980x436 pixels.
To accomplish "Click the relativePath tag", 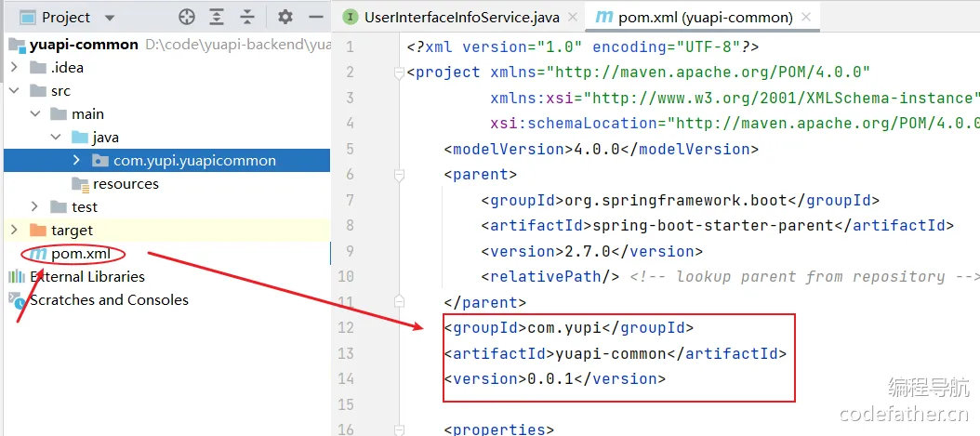I will pyautogui.click(x=550, y=277).
